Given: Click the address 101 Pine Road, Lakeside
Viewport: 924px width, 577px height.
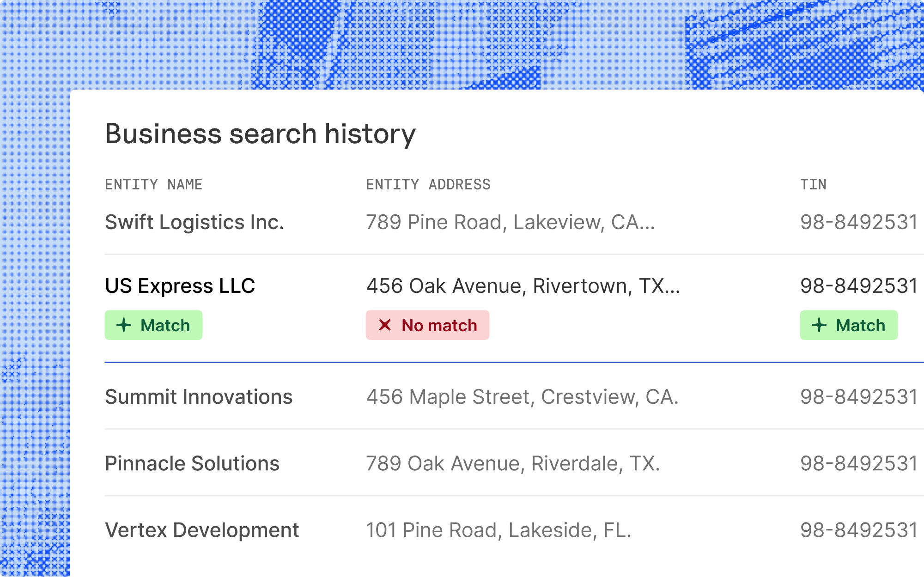Looking at the screenshot, I should pyautogui.click(x=498, y=530).
